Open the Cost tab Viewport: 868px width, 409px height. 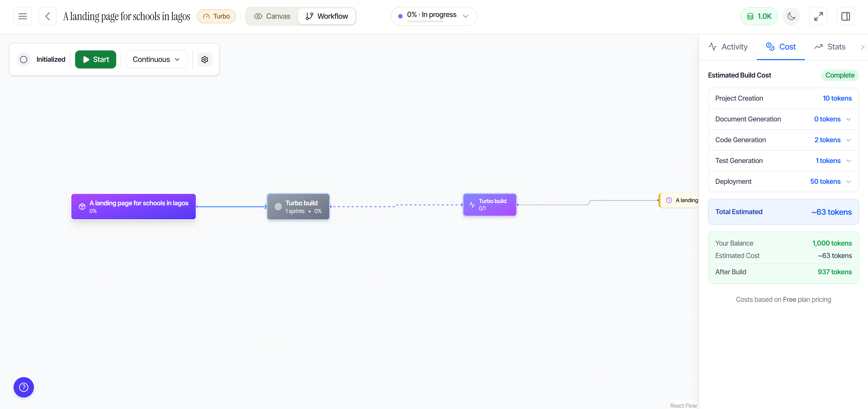(781, 47)
